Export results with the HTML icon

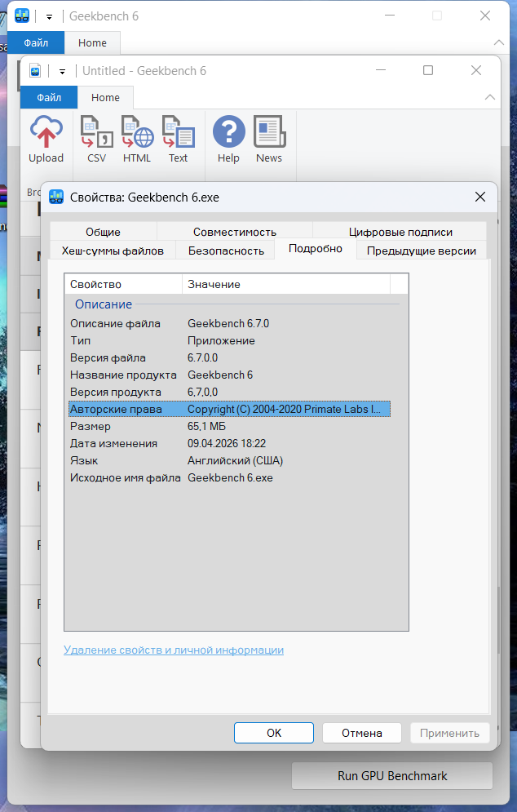click(x=137, y=132)
